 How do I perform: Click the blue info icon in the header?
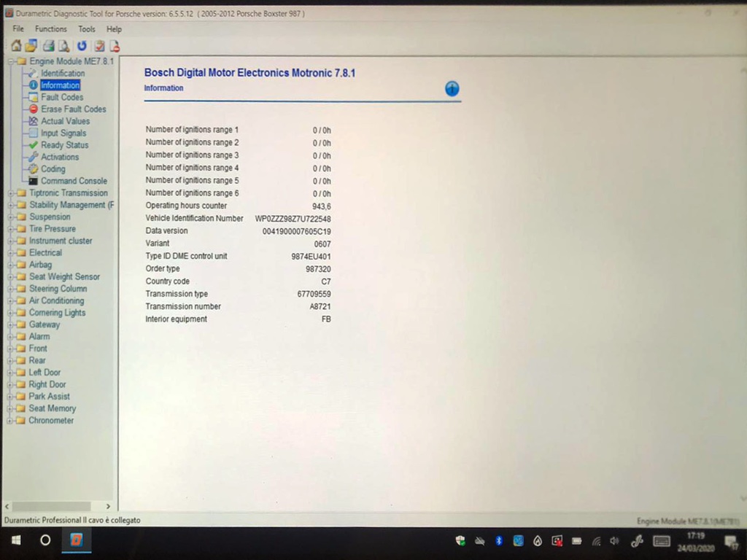[x=452, y=88]
